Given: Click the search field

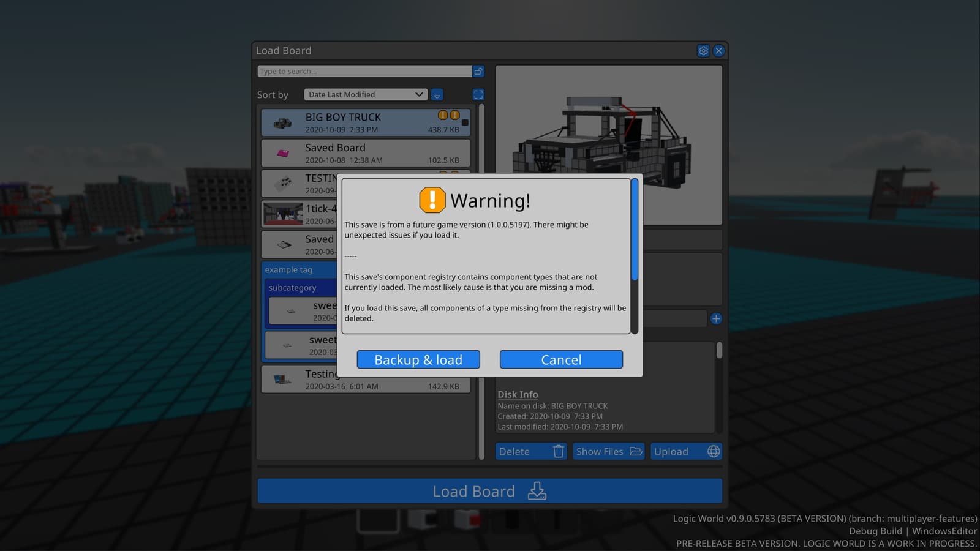Looking at the screenshot, I should click(x=364, y=72).
